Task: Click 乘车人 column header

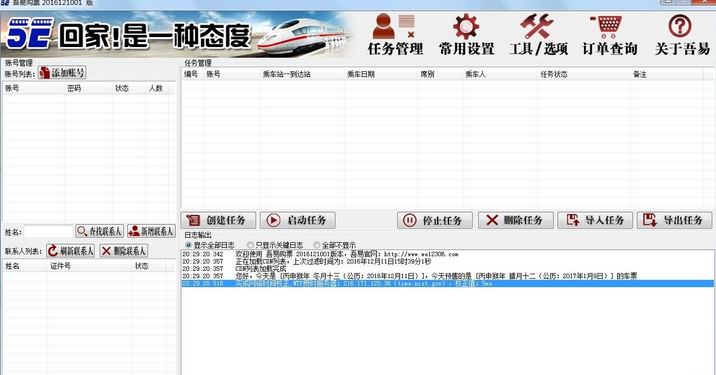Action: (500, 74)
